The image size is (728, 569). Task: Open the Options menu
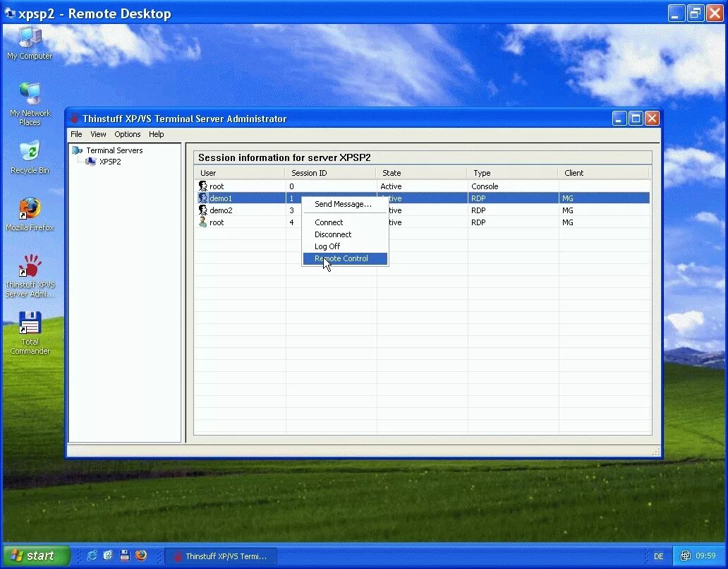click(127, 134)
